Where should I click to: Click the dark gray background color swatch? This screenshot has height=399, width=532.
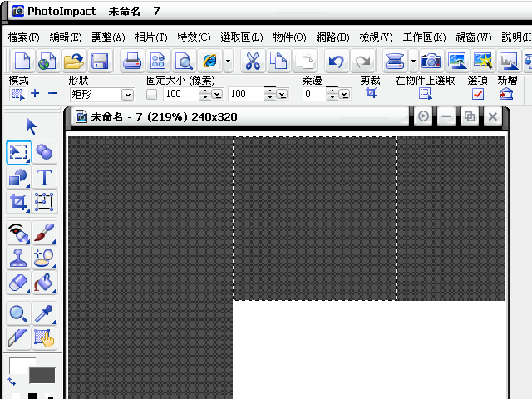[x=42, y=376]
